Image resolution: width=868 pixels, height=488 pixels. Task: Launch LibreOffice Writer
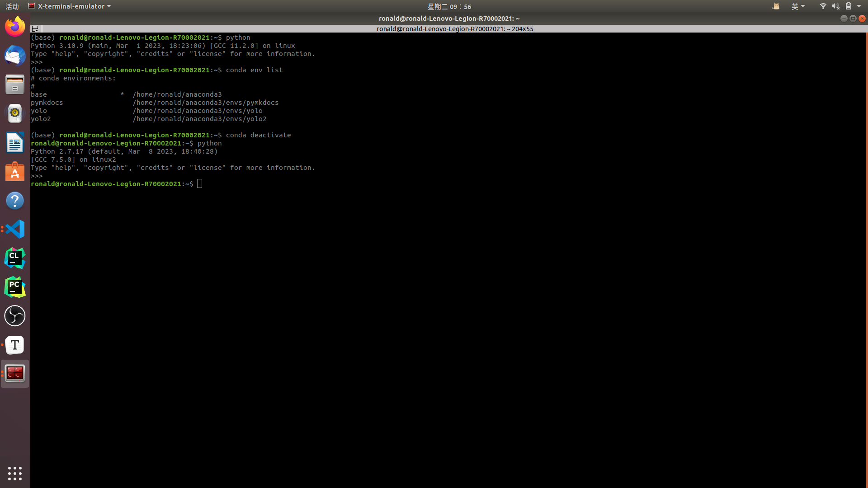point(15,142)
